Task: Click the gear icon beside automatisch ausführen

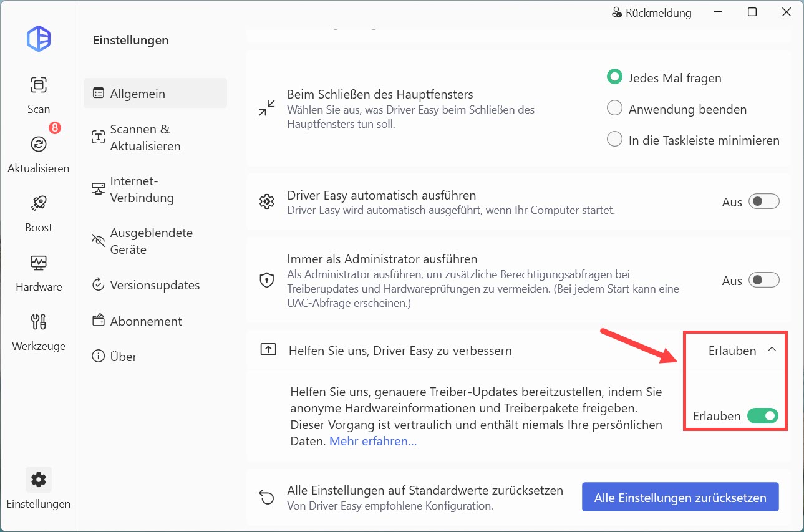Action: [267, 201]
